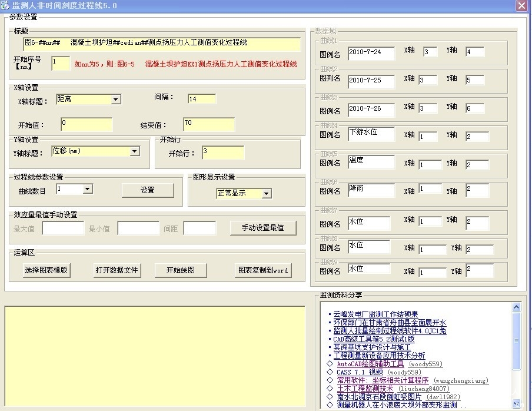The width and height of the screenshot is (532, 411).
Task: Open the 测量机器人在小浪底大坝外部变形监测 link
Action: click(x=397, y=405)
